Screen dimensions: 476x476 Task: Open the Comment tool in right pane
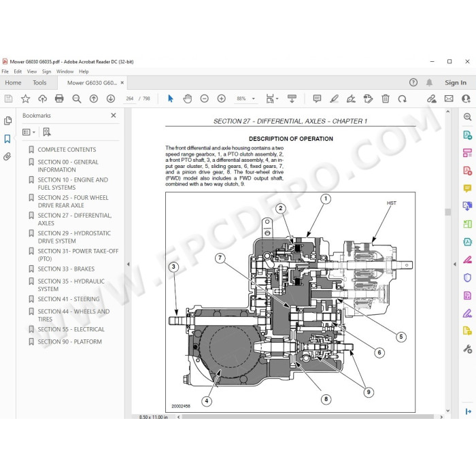(467, 188)
